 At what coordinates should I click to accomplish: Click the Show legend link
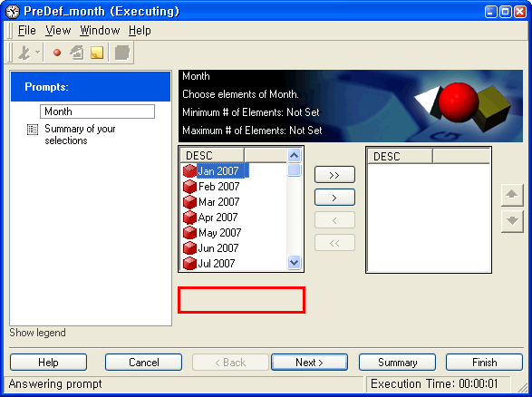coord(37,333)
